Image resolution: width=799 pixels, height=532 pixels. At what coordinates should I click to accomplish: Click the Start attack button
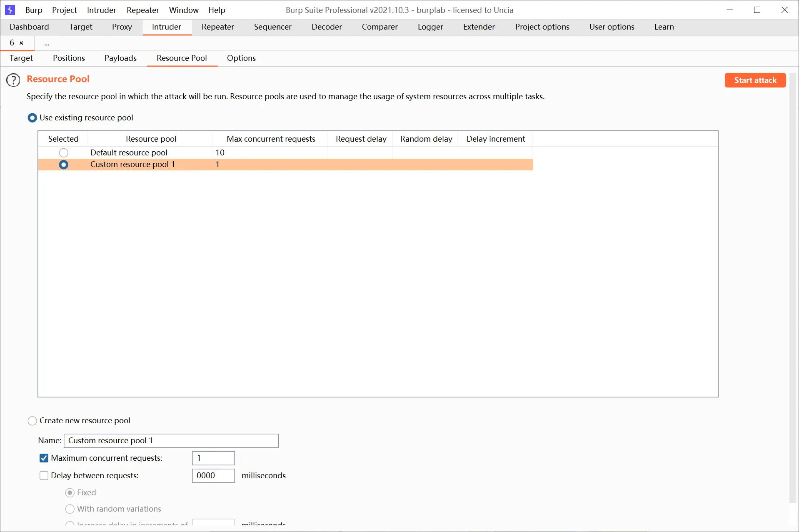(x=755, y=80)
